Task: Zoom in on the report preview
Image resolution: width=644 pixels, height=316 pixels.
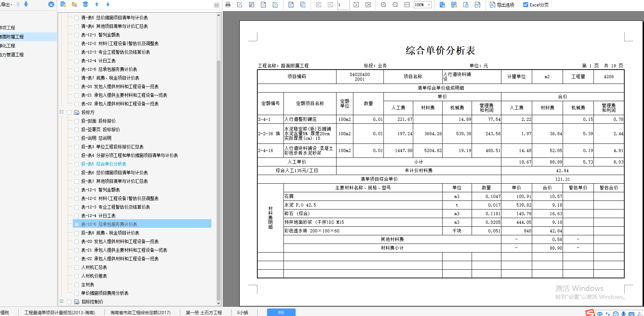Action: 383,5
